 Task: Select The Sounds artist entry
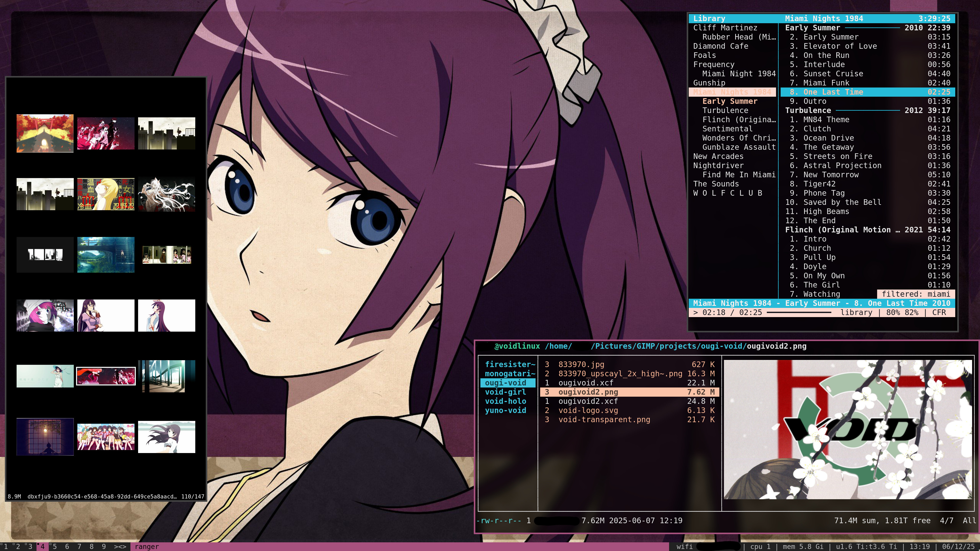pyautogui.click(x=716, y=184)
